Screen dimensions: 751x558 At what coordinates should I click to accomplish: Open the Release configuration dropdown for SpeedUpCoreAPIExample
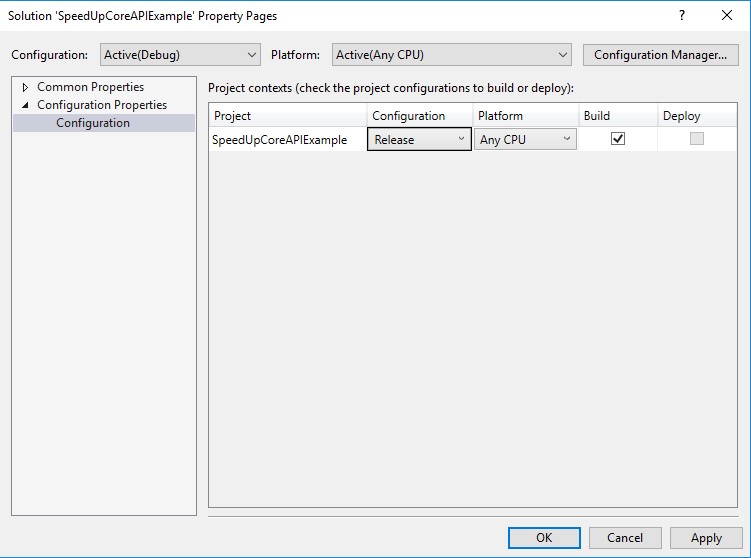point(420,139)
